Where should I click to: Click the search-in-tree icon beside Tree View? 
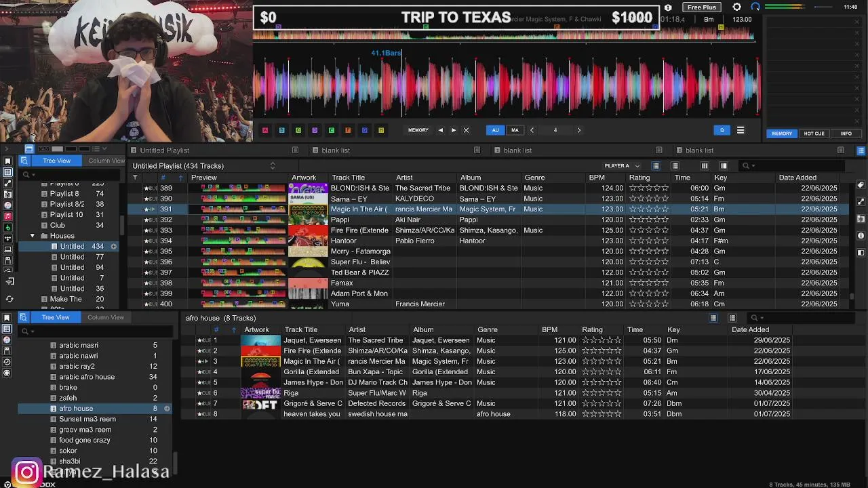24,161
